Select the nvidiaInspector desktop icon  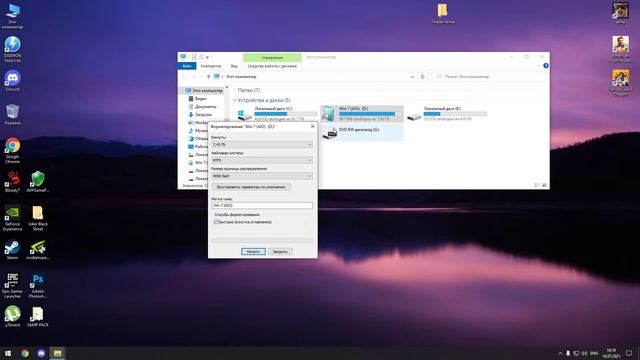click(x=38, y=249)
